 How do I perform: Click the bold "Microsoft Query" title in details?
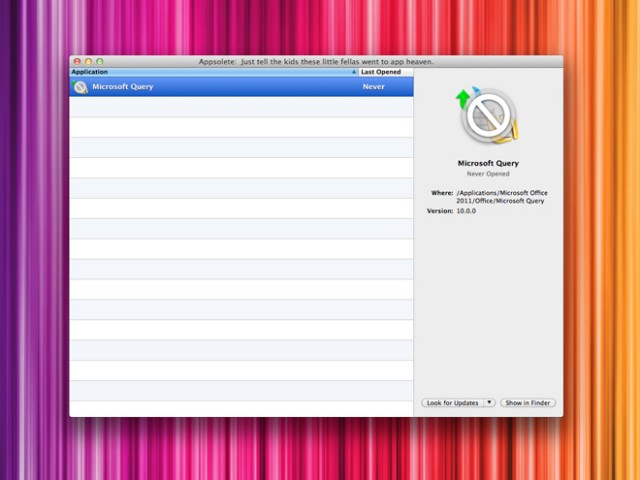tap(488, 163)
